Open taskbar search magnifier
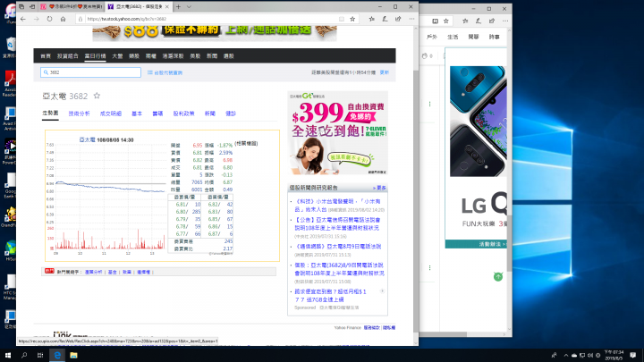644x362 pixels. click(x=24, y=355)
